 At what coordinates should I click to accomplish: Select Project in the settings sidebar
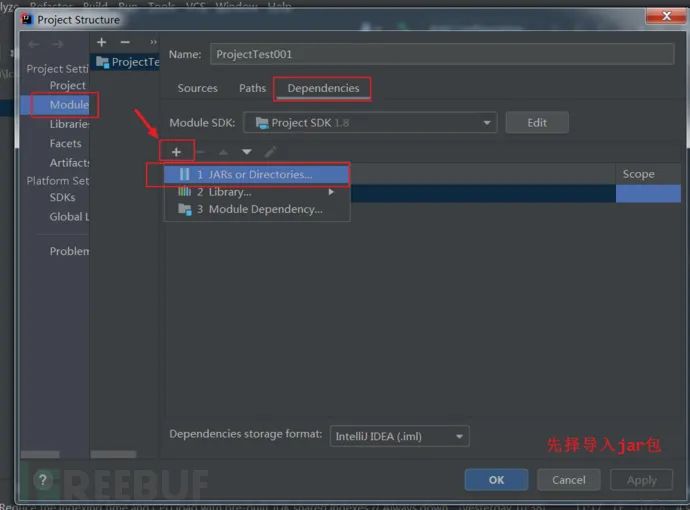pos(67,85)
